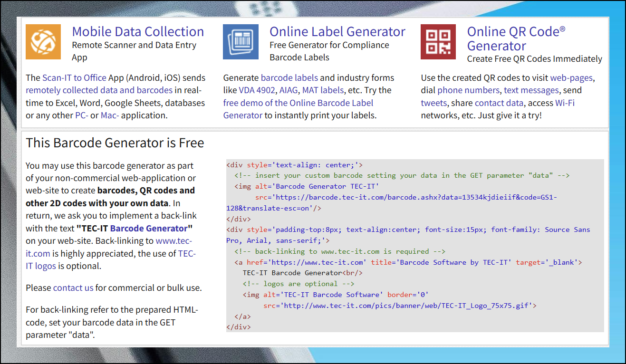Click the red QR Code Generator icon
The width and height of the screenshot is (626, 364).
click(x=438, y=42)
